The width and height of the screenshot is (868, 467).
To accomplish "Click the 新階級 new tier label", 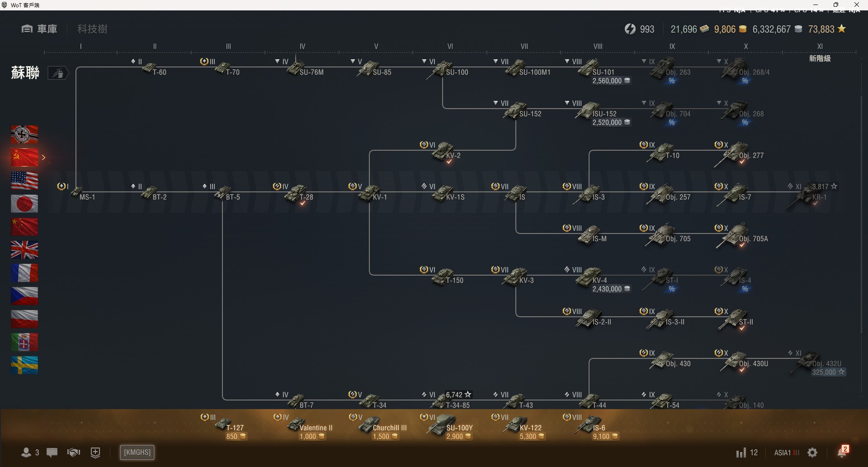I will click(x=820, y=59).
